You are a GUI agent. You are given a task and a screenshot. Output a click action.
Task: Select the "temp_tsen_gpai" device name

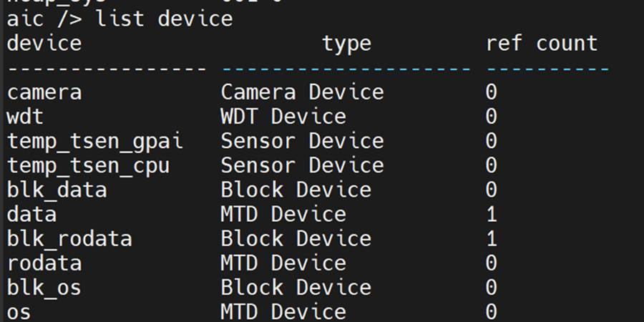coord(95,141)
